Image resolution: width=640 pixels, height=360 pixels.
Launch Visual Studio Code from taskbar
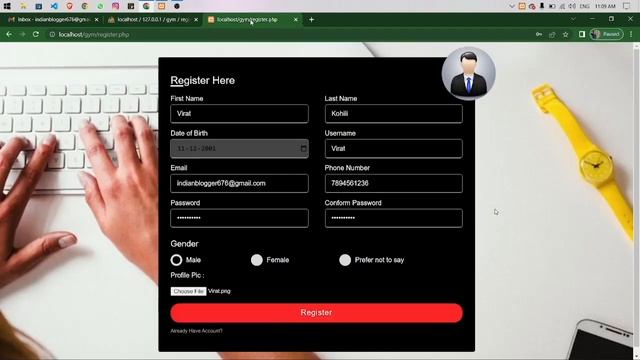point(54,6)
